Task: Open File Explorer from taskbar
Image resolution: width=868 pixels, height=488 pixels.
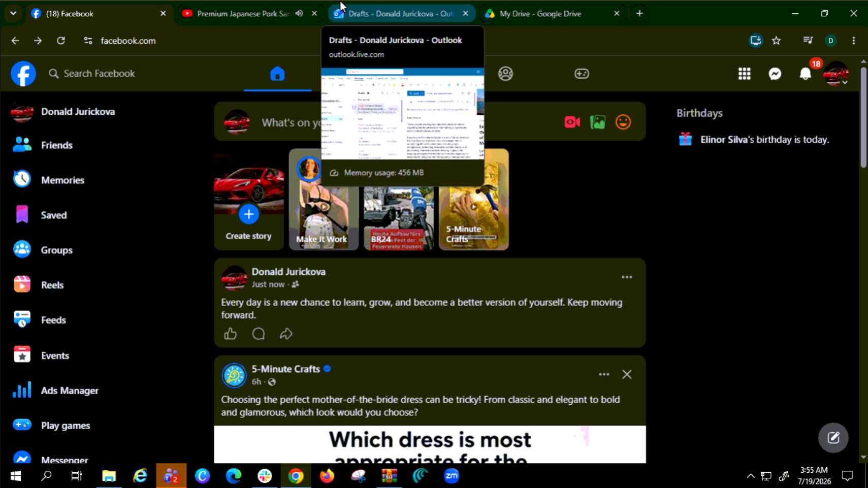Action: 109,476
